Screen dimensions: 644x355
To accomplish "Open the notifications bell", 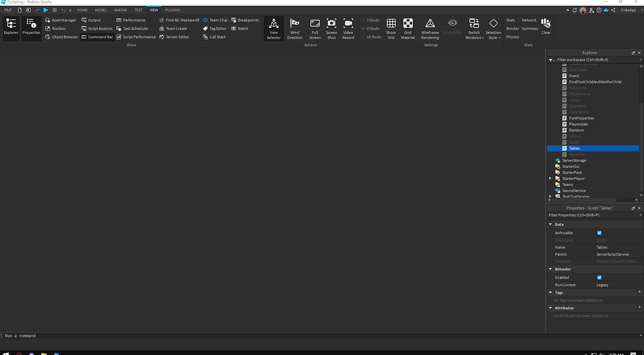I will [x=574, y=10].
